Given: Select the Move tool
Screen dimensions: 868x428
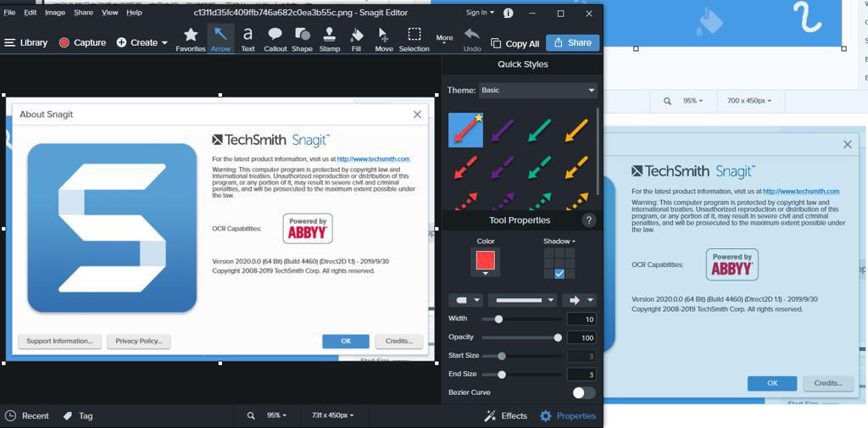Looking at the screenshot, I should (384, 40).
